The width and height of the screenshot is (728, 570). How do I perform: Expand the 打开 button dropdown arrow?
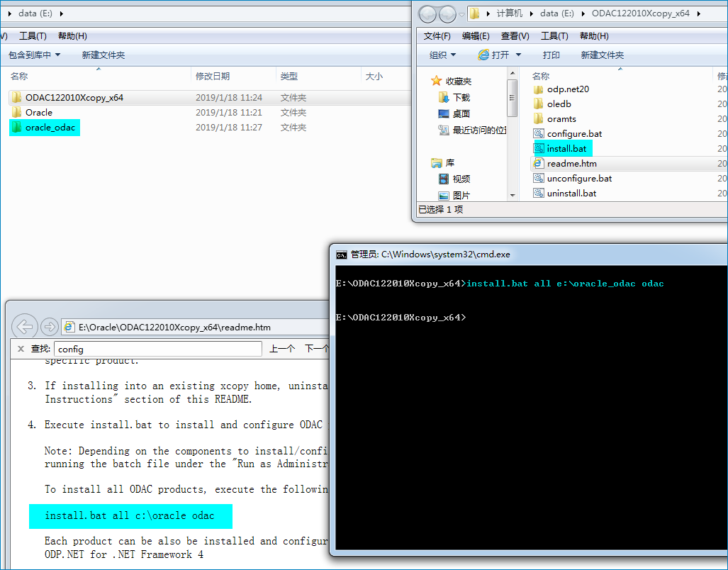(519, 55)
